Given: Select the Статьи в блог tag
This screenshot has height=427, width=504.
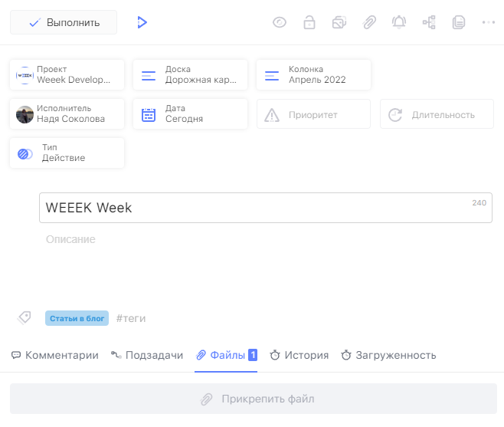Looking at the screenshot, I should [x=77, y=318].
